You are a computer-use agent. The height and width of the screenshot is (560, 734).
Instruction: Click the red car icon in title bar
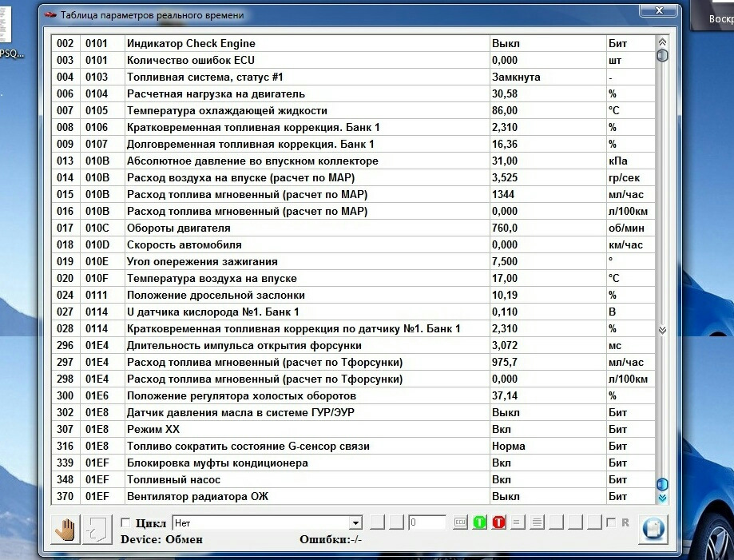tap(50, 15)
